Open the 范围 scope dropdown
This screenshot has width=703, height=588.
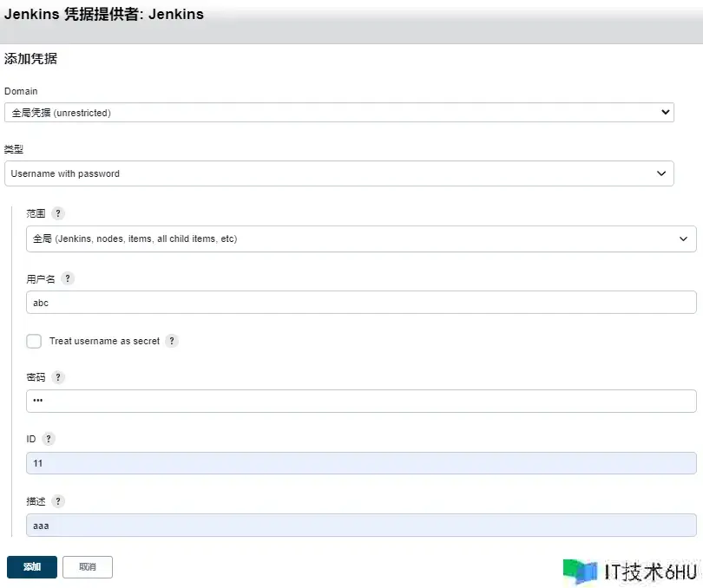click(361, 238)
